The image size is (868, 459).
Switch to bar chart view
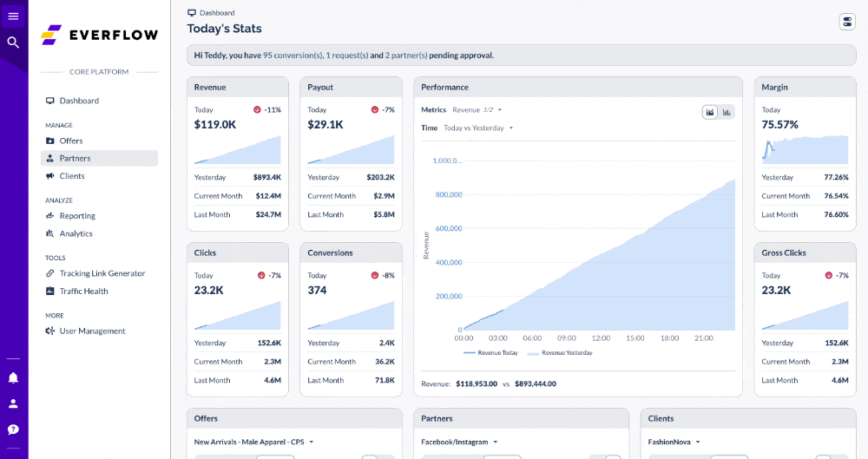(727, 112)
